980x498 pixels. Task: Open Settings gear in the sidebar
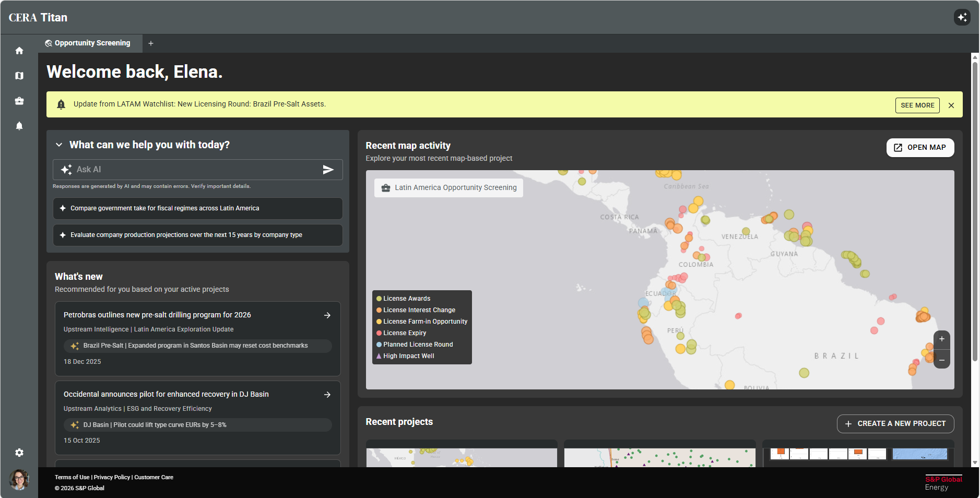pyautogui.click(x=19, y=453)
